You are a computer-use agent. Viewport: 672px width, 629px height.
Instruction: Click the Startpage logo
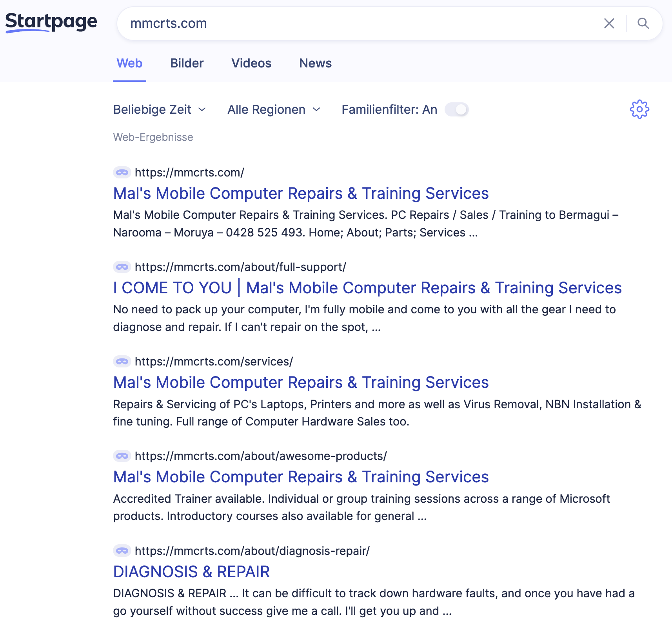click(51, 22)
